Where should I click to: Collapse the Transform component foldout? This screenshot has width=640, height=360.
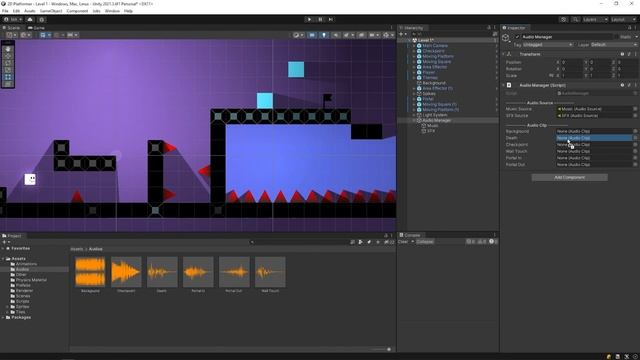503,54
